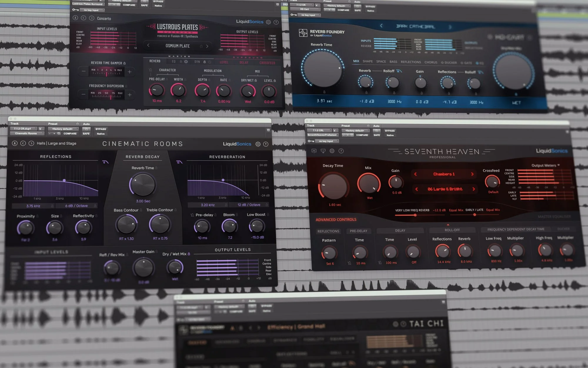Click next arrow beside Chambers 1
Image resolution: width=588 pixels, height=368 pixels.
[472, 174]
